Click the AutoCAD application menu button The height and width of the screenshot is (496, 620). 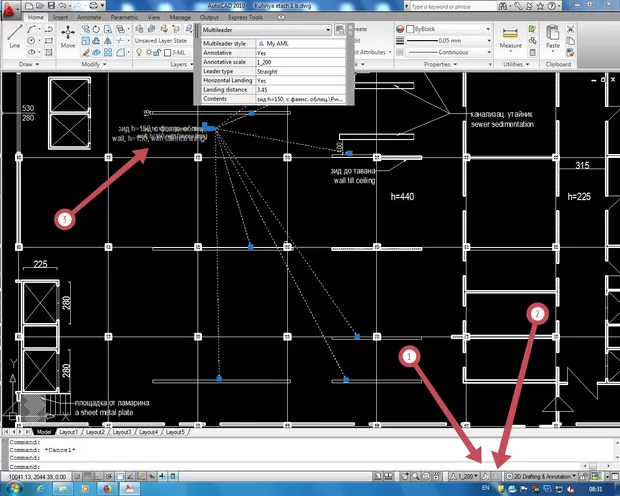click(x=11, y=10)
